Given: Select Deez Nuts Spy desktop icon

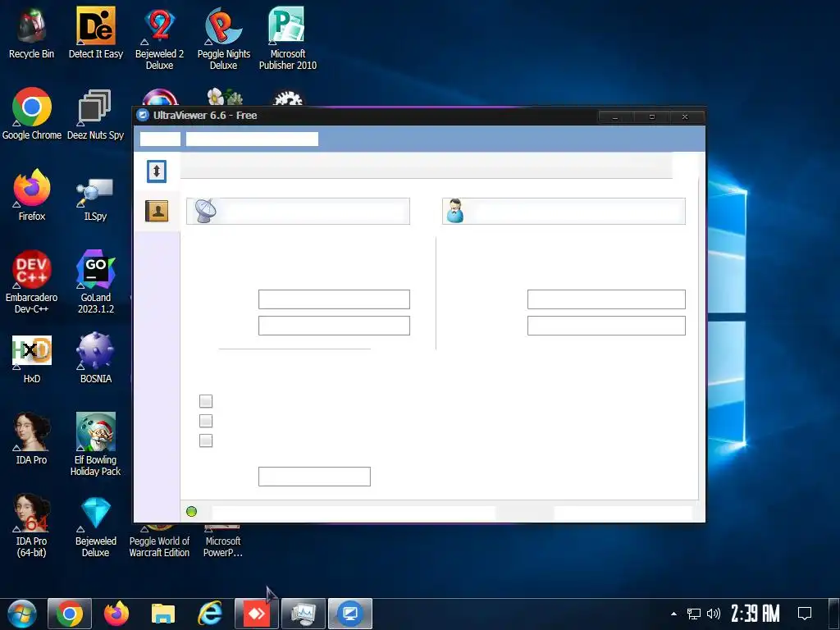Looking at the screenshot, I should (x=96, y=114).
